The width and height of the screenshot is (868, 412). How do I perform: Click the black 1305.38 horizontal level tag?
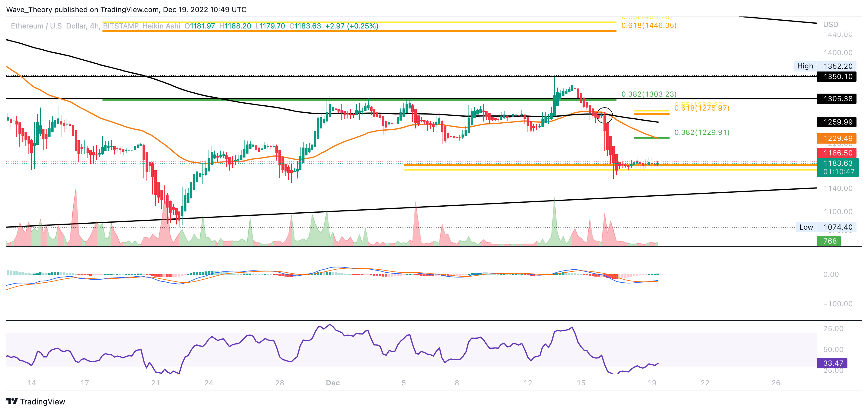click(837, 99)
